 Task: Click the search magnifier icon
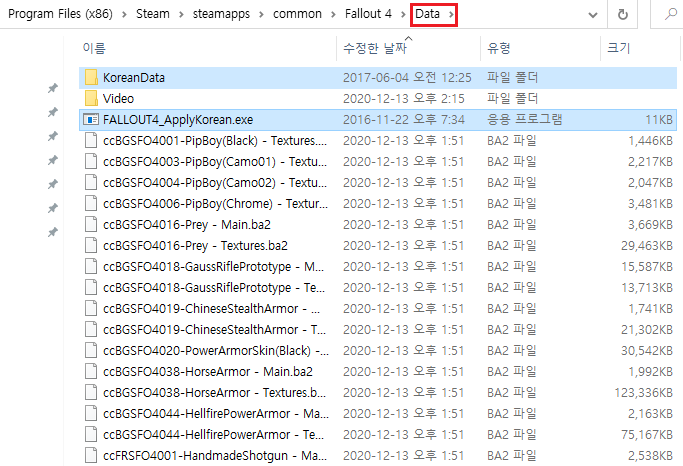coord(671,14)
